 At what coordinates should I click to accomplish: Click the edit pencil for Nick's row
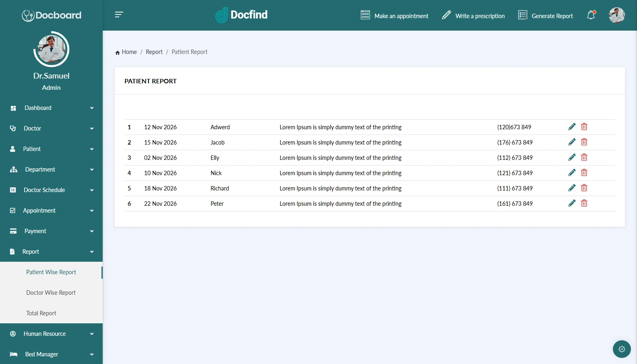click(x=572, y=173)
